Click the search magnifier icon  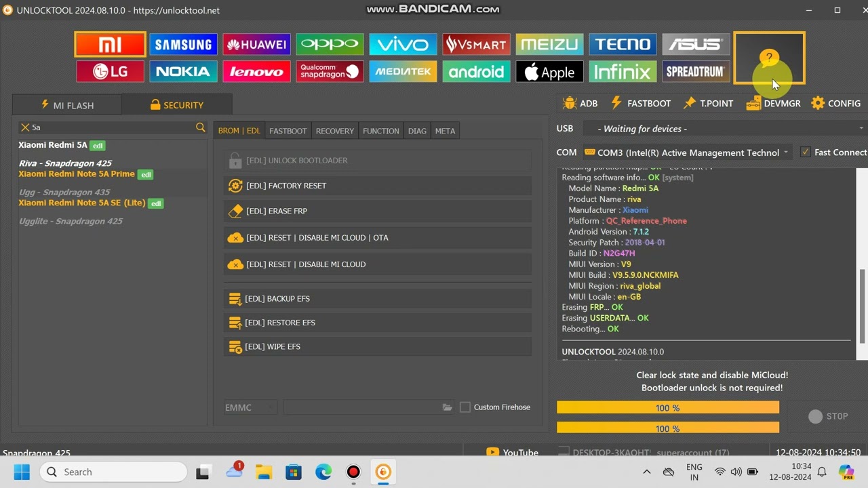200,127
